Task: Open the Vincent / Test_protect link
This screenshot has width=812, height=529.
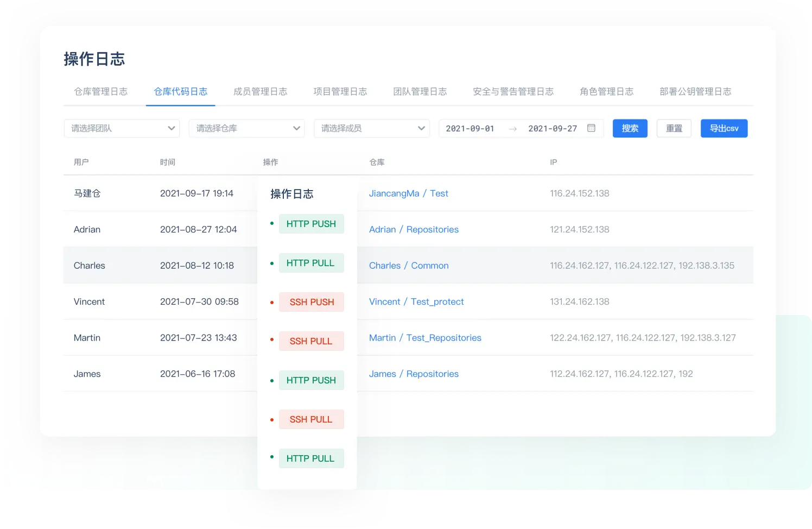Action: tap(416, 301)
